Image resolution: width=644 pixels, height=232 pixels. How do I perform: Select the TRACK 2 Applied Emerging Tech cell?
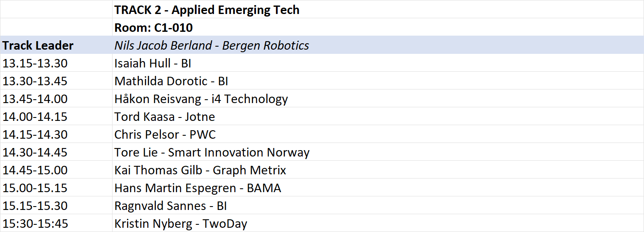point(378,9)
